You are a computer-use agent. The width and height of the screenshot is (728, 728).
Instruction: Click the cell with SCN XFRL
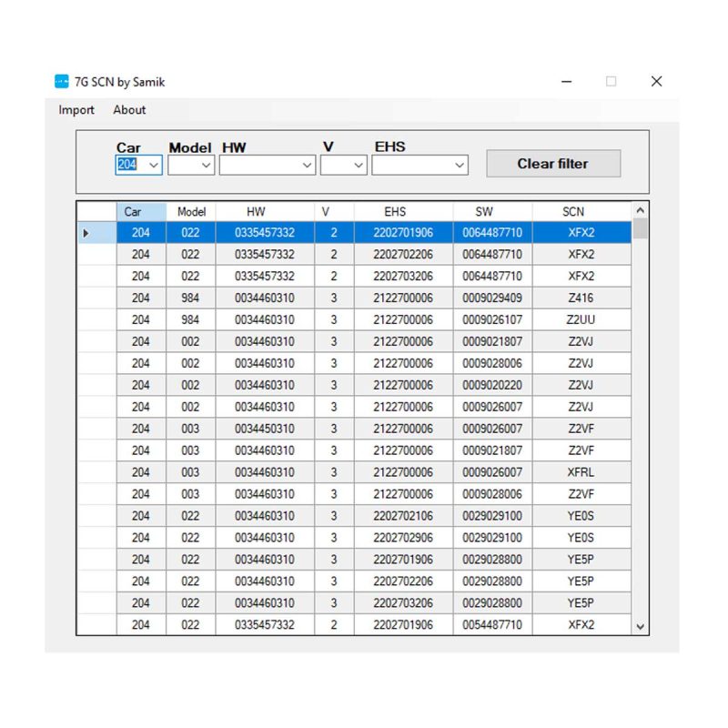point(581,472)
